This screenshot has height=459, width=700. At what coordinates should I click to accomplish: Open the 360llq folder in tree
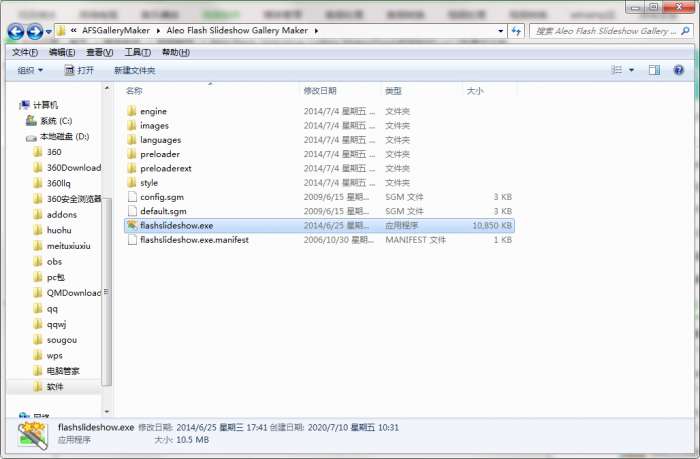(x=58, y=184)
